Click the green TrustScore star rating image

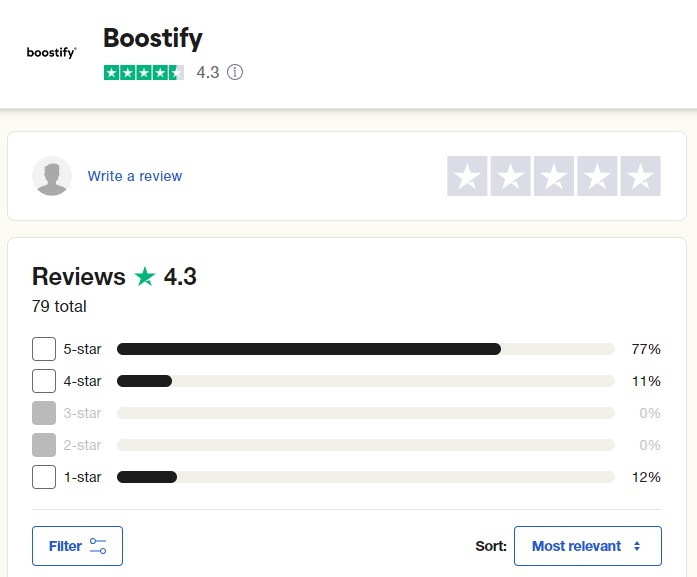[x=144, y=72]
